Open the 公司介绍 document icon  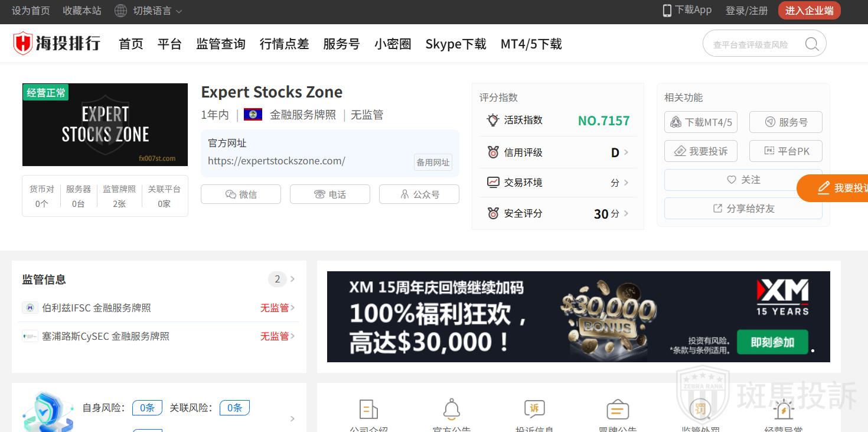[x=368, y=409]
